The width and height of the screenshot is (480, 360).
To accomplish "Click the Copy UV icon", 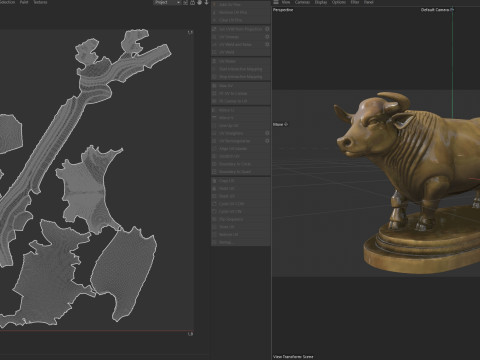I will tap(215, 181).
